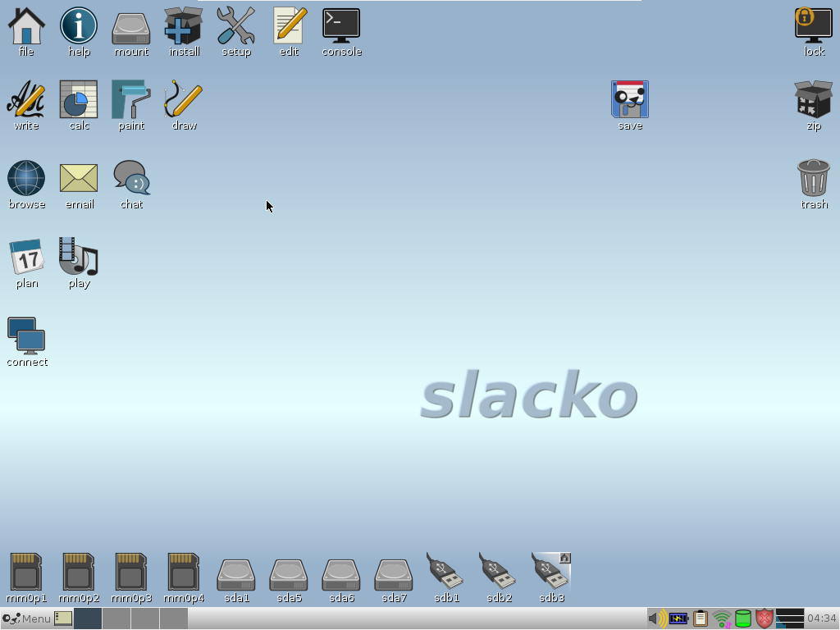Click the lock screen icon
This screenshot has width=840, height=630.
(814, 25)
